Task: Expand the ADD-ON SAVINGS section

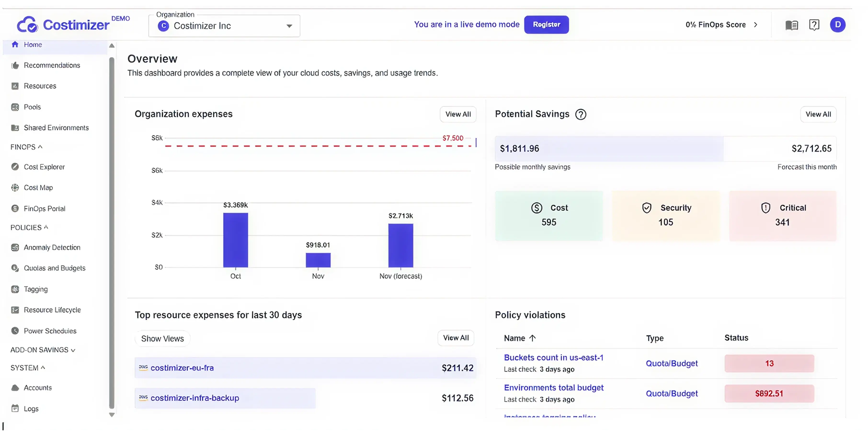Action: pos(42,350)
